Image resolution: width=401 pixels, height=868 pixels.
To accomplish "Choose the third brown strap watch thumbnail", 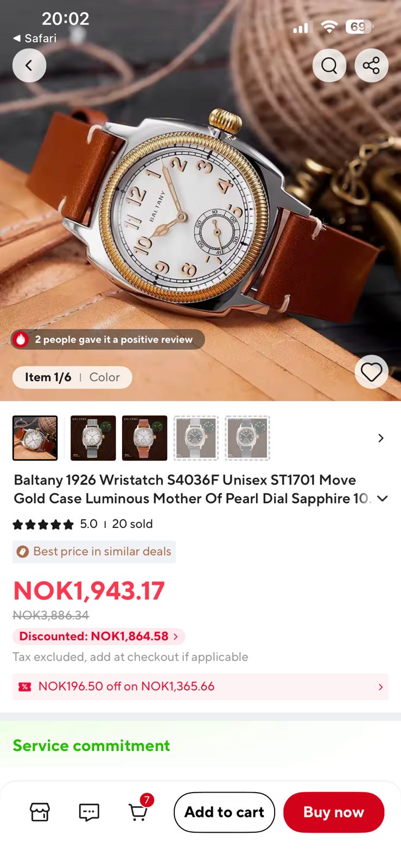I will click(x=144, y=438).
